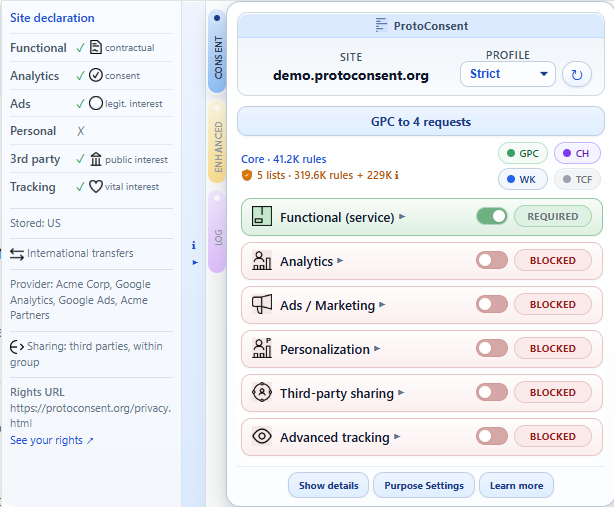The image size is (614, 507).
Task: Click the demo.protoconsent.org site name
Action: point(351,75)
